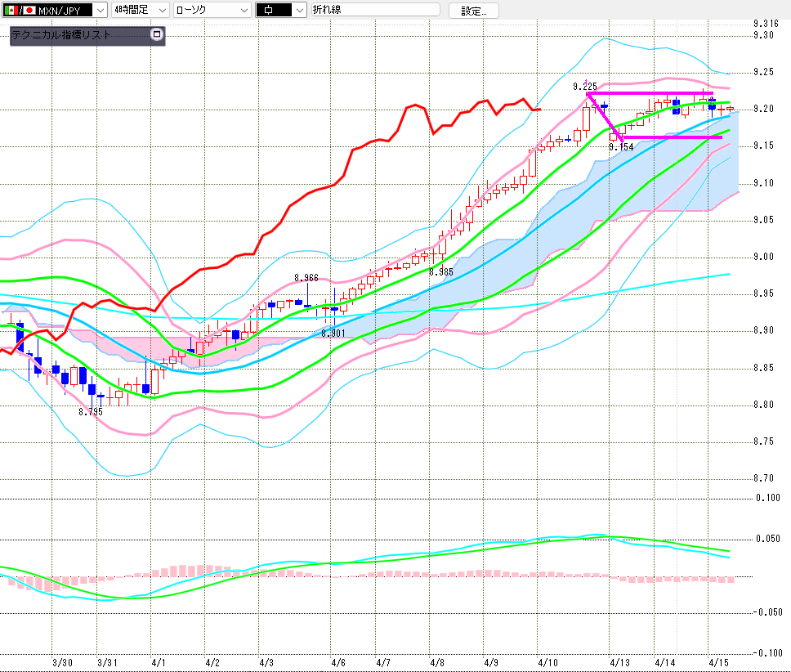
Task: Open the MXN/JPY currency pair dropdown arrow
Action: [x=100, y=10]
